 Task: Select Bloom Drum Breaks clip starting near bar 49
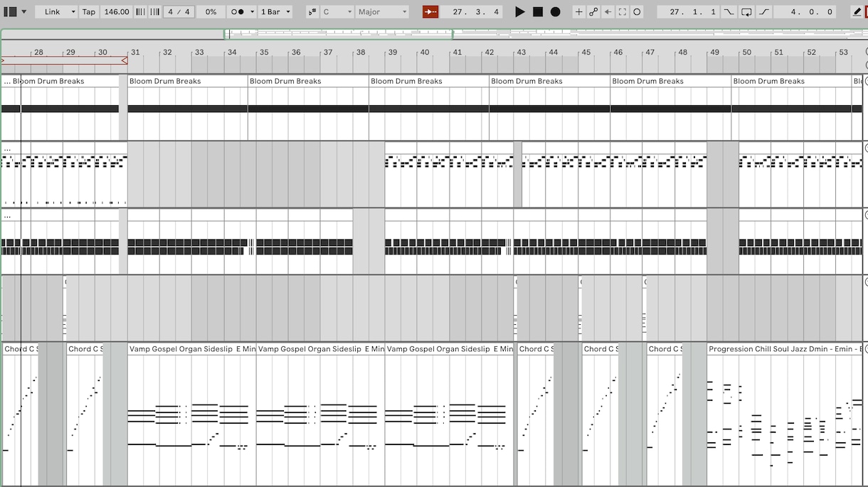point(791,81)
